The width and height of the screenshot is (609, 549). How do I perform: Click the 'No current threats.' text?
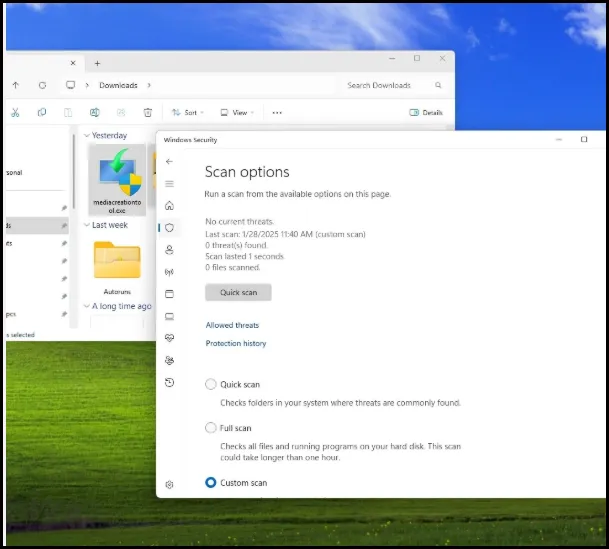point(239,222)
